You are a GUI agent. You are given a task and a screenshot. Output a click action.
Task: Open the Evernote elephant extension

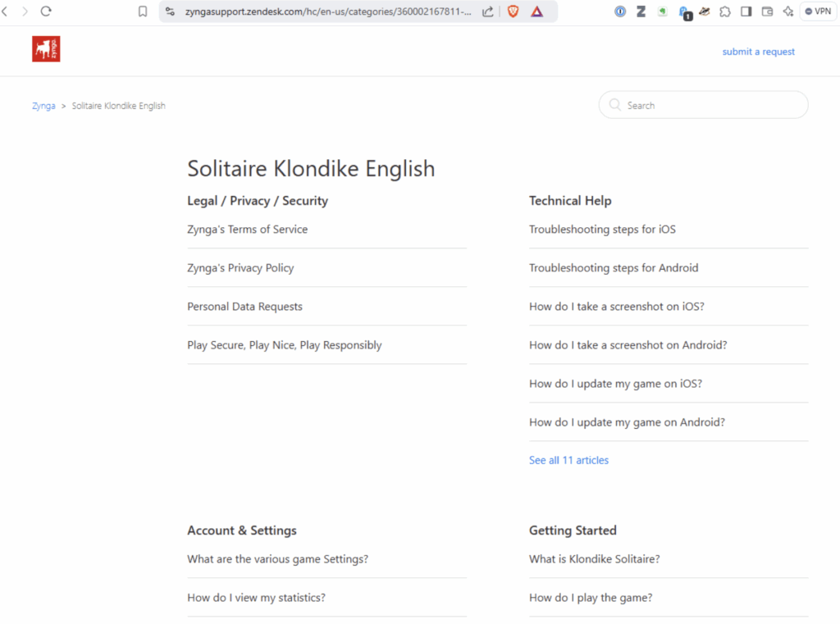[662, 11]
